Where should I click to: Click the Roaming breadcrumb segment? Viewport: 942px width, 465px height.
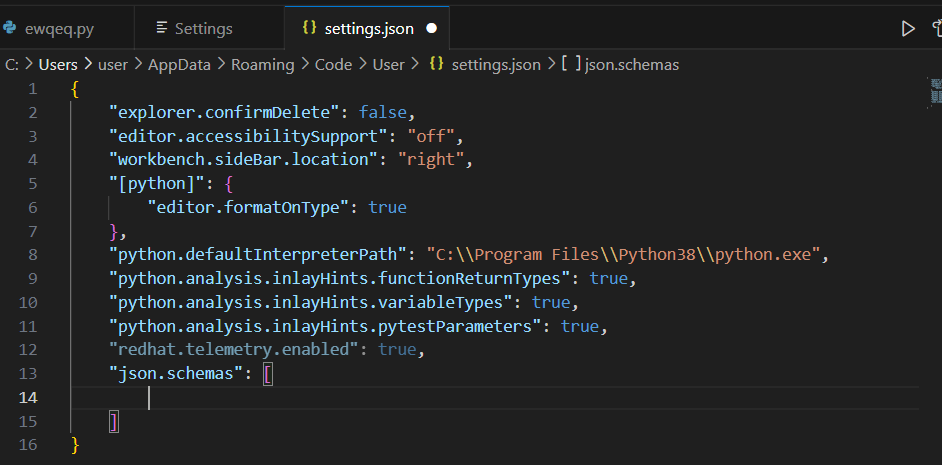[263, 65]
